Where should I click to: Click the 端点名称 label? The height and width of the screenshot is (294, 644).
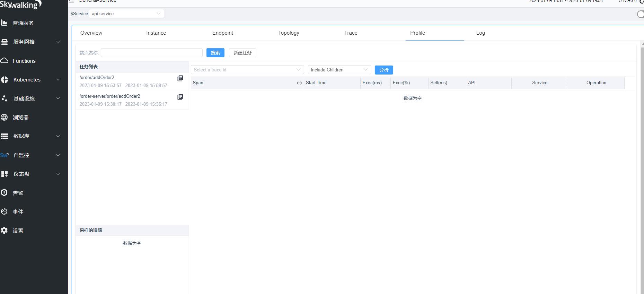click(x=89, y=53)
